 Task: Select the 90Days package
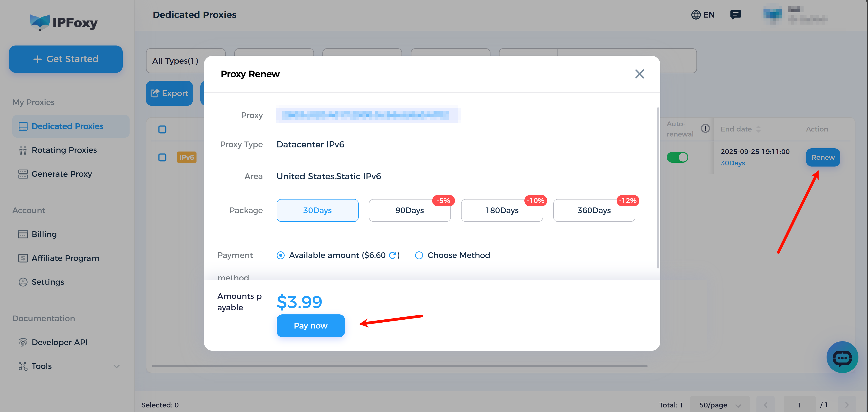[x=409, y=210]
